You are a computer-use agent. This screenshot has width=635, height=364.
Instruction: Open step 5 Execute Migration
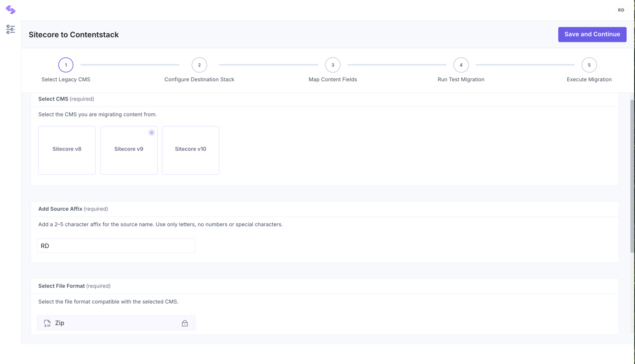589,65
